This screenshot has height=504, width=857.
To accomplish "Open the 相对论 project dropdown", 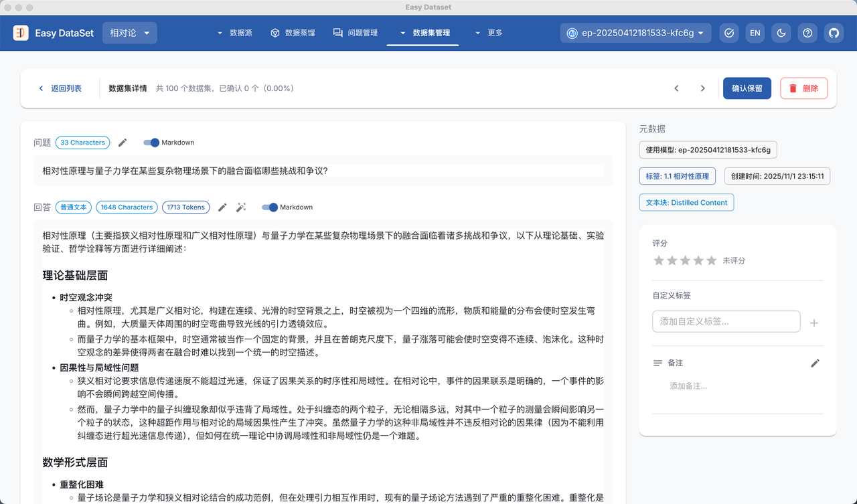I will (x=130, y=33).
